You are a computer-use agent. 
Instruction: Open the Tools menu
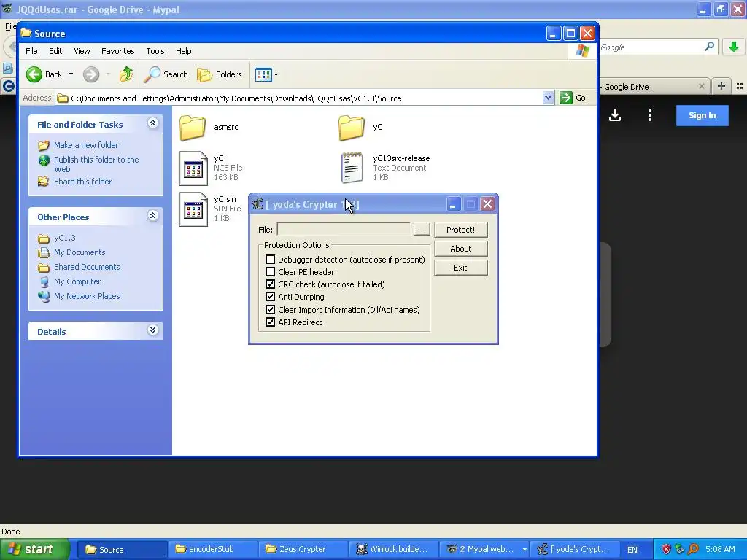[155, 51]
